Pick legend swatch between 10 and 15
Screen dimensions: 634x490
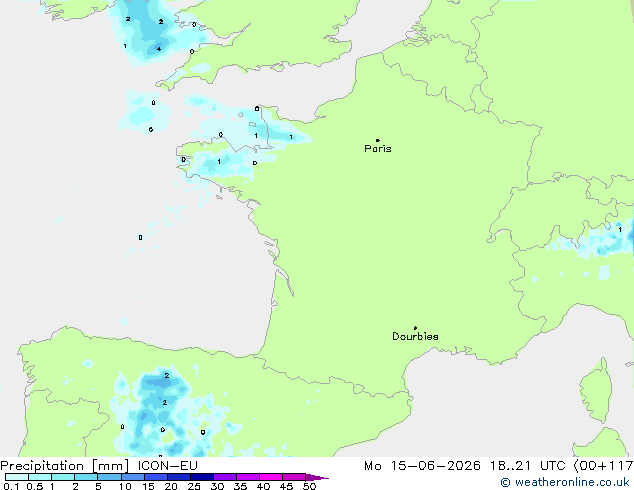click(x=132, y=477)
